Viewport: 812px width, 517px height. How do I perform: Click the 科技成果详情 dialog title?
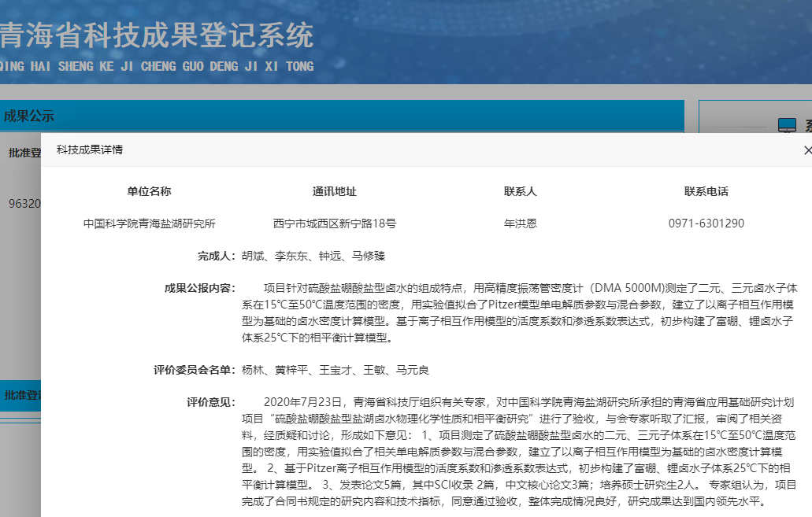point(89,150)
